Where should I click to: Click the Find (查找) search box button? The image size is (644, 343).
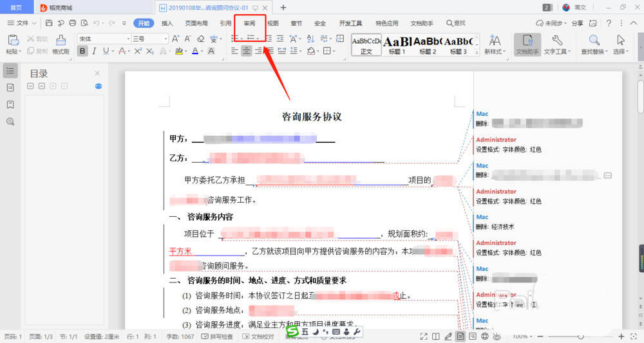pyautogui.click(x=456, y=23)
